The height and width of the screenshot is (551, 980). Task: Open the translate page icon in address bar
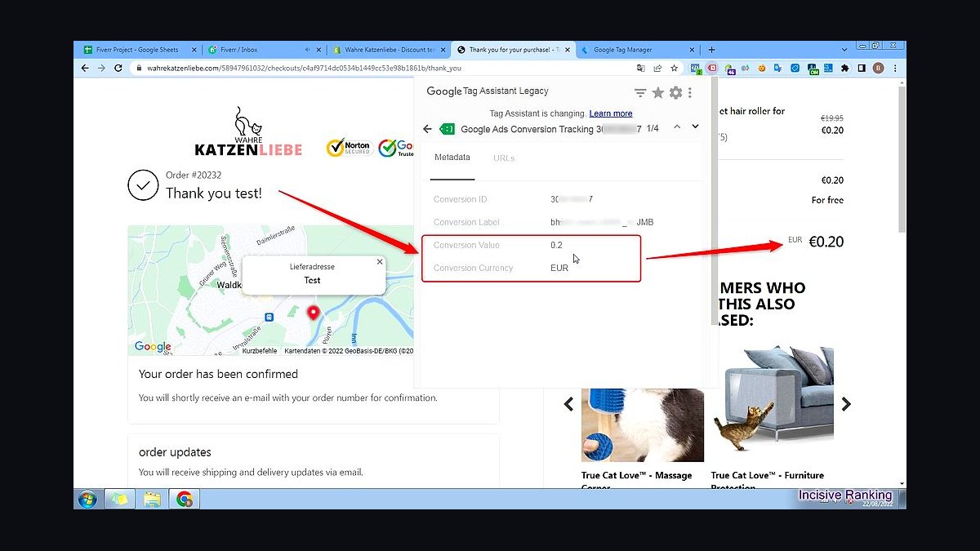tap(641, 69)
